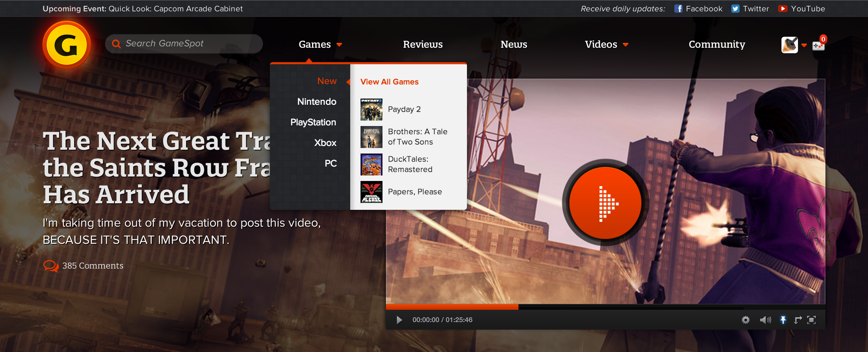Click the video progress bar
Viewport: 868px width, 352px height.
(x=605, y=307)
